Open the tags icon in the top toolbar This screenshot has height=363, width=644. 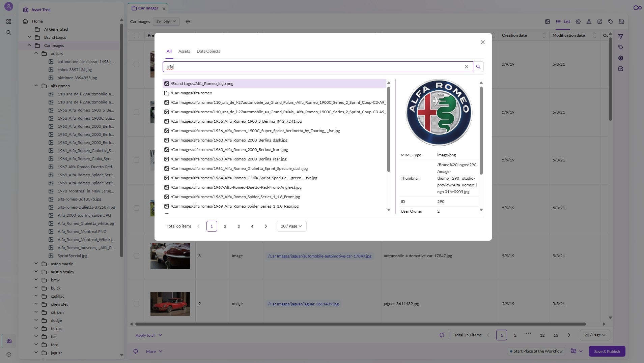pos(610,22)
